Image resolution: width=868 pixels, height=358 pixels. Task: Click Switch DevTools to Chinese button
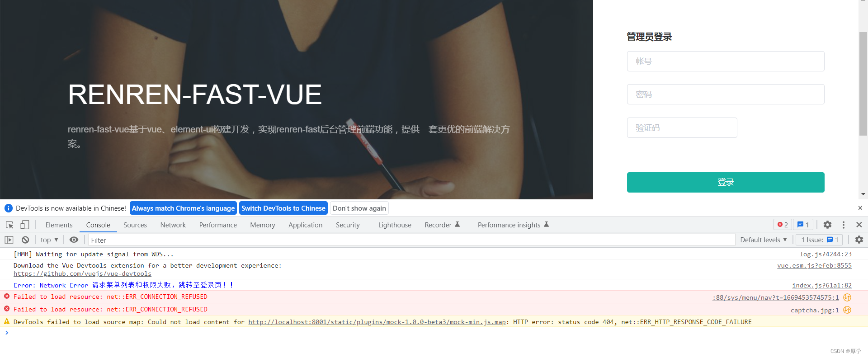pyautogui.click(x=283, y=208)
